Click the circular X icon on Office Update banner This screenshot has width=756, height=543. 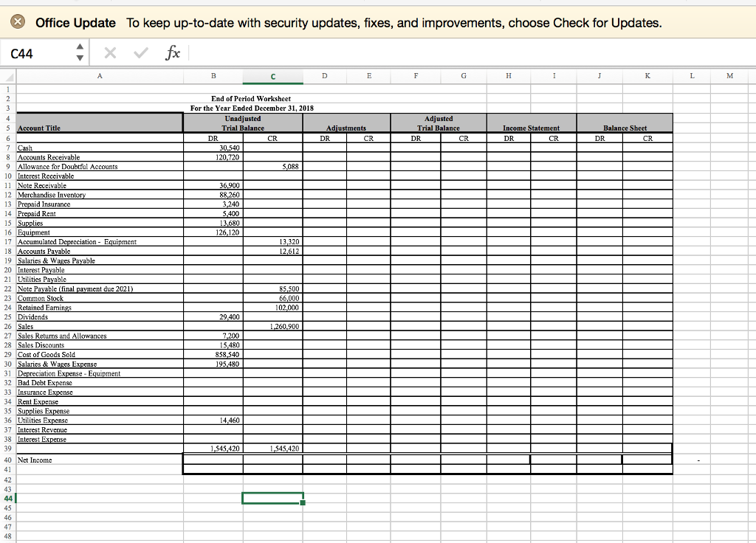(18, 22)
